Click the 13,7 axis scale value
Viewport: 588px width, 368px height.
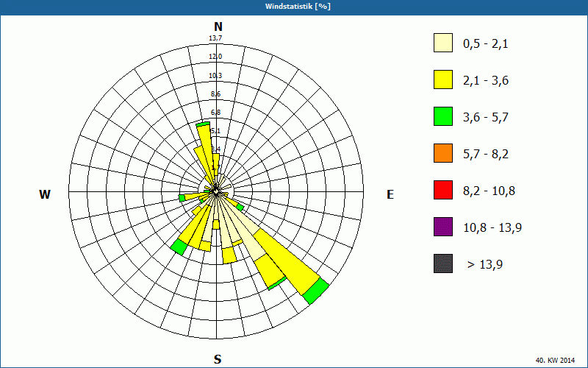tap(215, 38)
